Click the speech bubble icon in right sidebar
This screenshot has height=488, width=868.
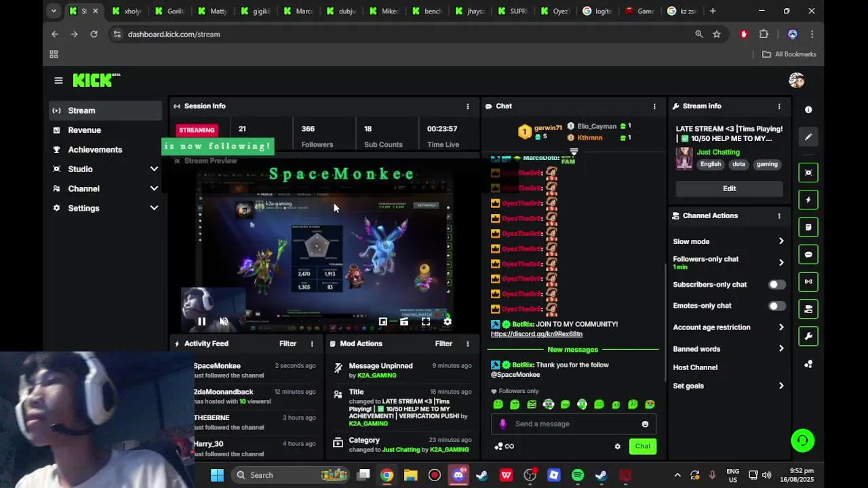808,255
